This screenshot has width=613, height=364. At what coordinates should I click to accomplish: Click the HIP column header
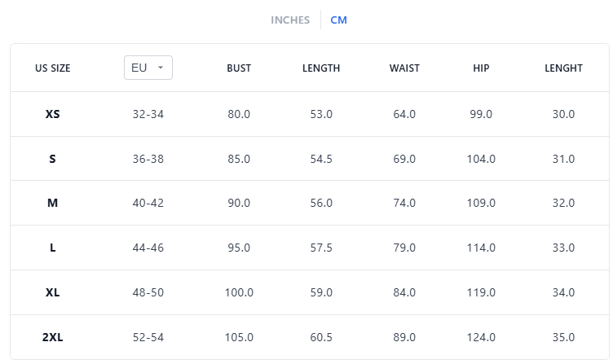pos(481,68)
